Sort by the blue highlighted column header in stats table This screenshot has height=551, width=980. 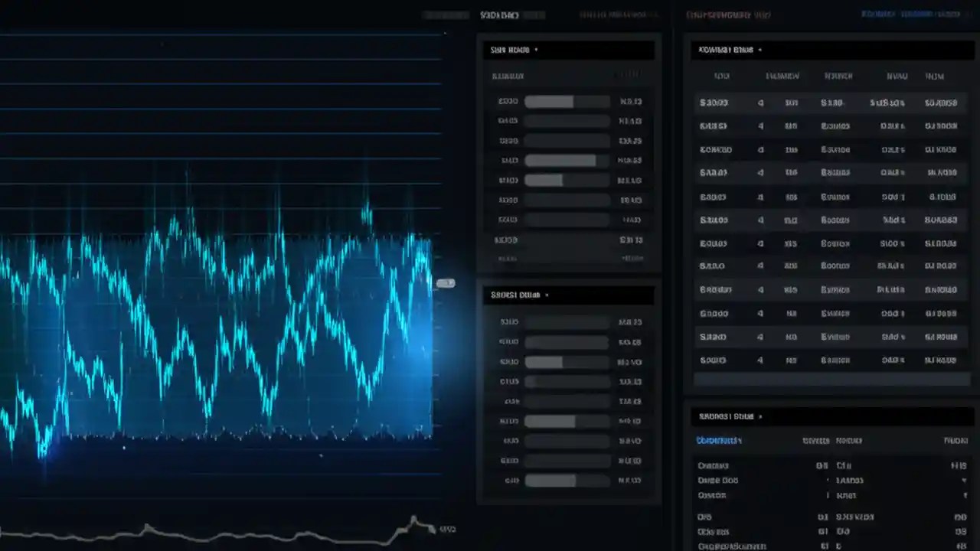tap(718, 440)
